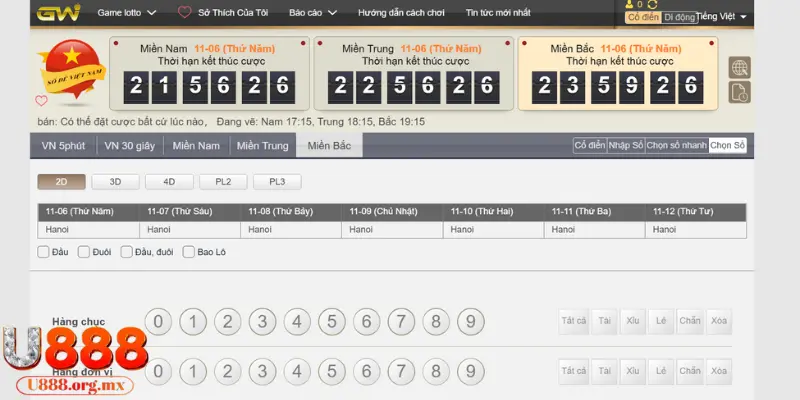Select Chọn số nhanh entry mode
Screen dimensions: 800x400
(x=677, y=145)
